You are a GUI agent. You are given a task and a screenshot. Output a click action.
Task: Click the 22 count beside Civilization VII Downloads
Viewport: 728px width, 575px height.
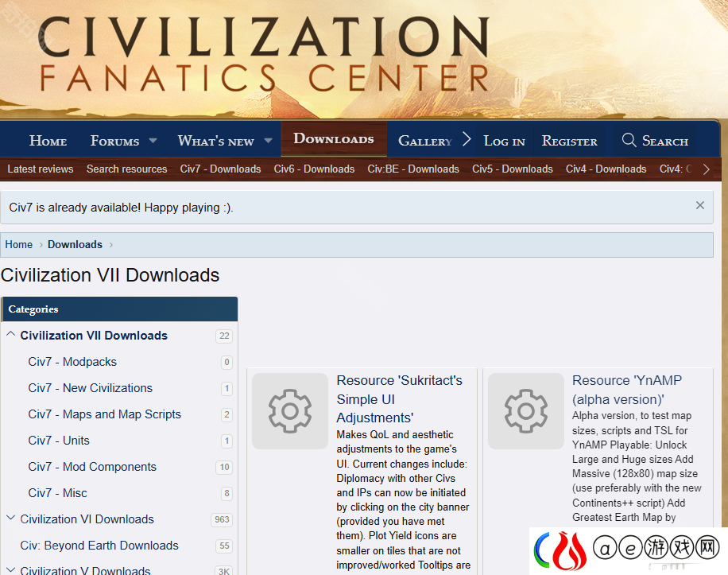click(x=224, y=336)
